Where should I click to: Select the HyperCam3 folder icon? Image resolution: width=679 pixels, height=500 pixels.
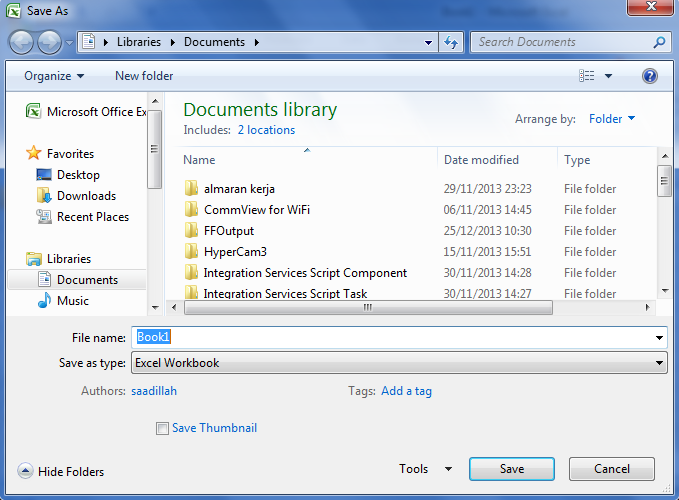click(x=191, y=252)
